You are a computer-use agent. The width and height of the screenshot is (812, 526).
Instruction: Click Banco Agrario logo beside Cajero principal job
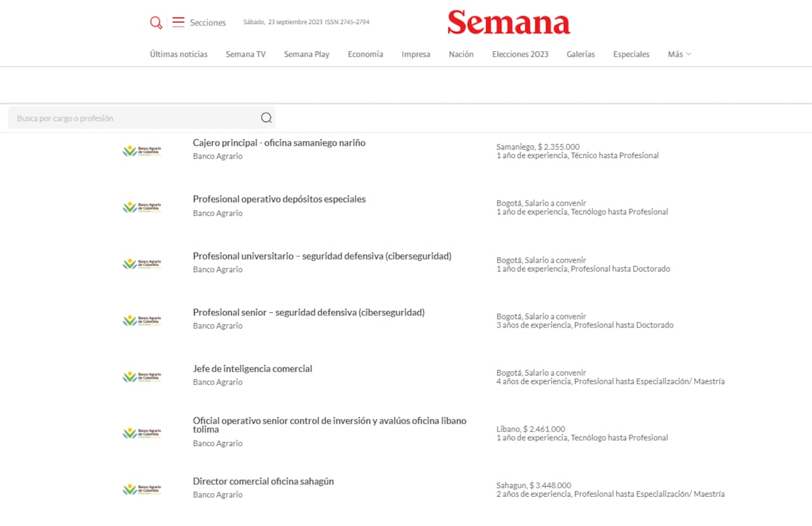[142, 151]
